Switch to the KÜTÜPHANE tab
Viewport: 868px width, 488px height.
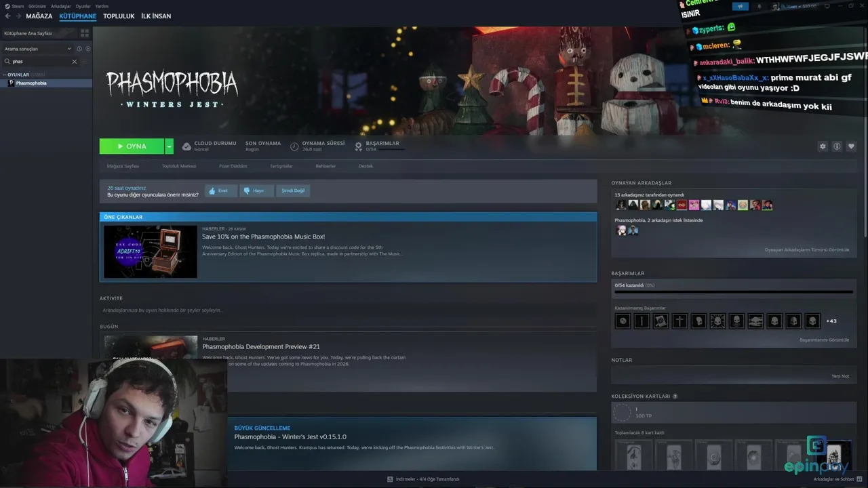coord(78,16)
